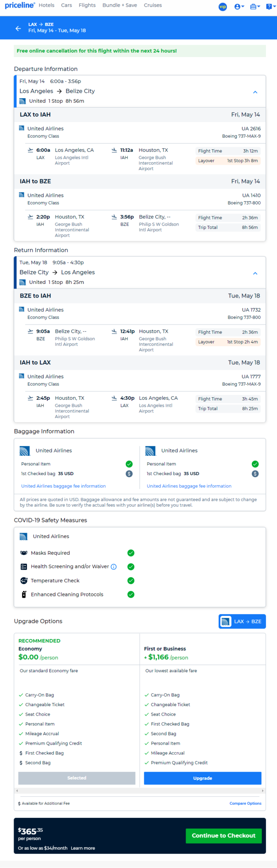This screenshot has width=277, height=868.
Task: Click the '+ $1,166 /person' upgrade price
Action: coord(166,657)
